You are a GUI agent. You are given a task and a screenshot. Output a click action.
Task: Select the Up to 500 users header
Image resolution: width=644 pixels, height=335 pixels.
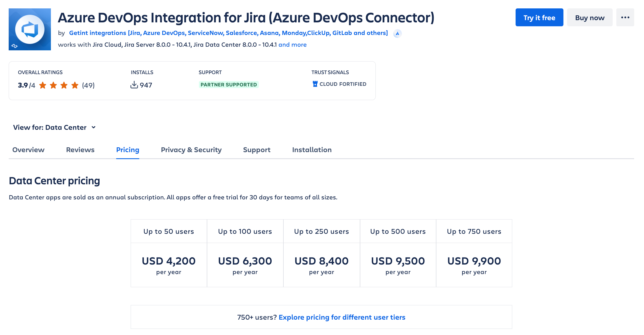[398, 232]
